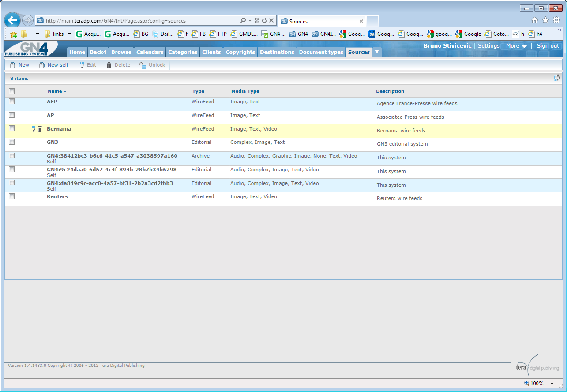
Task: Click the browser forward arrow
Action: click(27, 20)
